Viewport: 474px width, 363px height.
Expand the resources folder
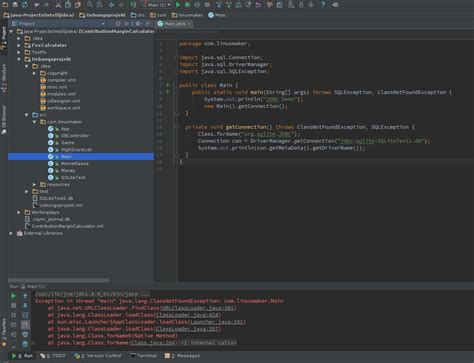[x=34, y=184]
